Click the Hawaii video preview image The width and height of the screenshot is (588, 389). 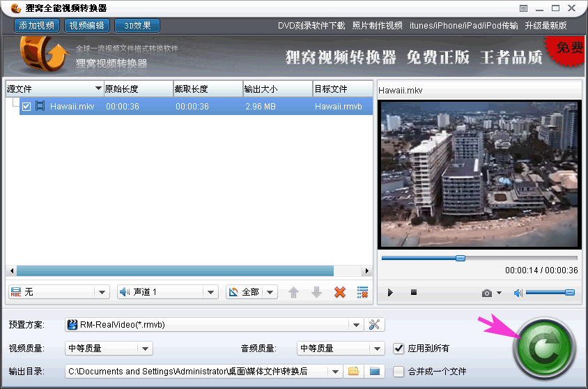click(x=479, y=174)
